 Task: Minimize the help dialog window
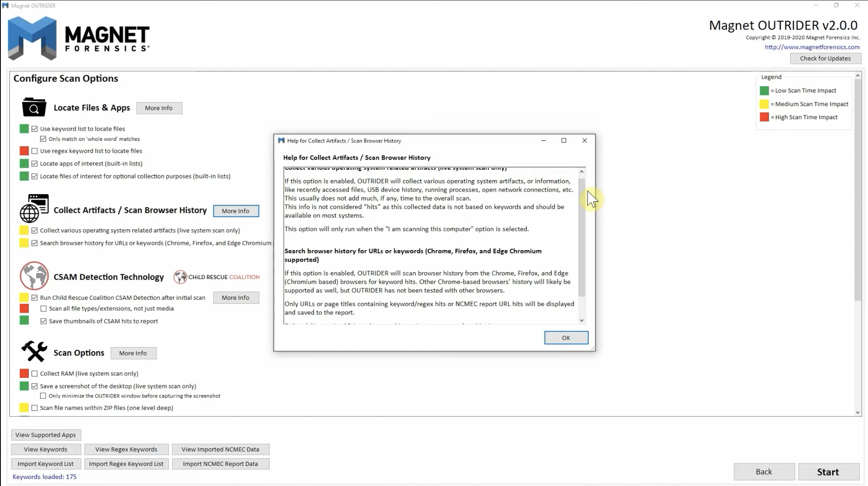[543, 140]
